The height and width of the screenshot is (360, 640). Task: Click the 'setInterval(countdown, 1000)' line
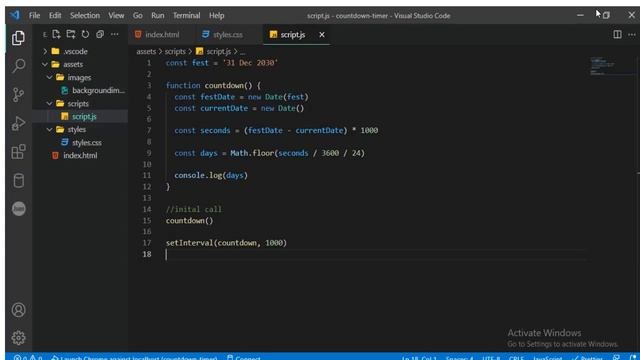(x=226, y=243)
